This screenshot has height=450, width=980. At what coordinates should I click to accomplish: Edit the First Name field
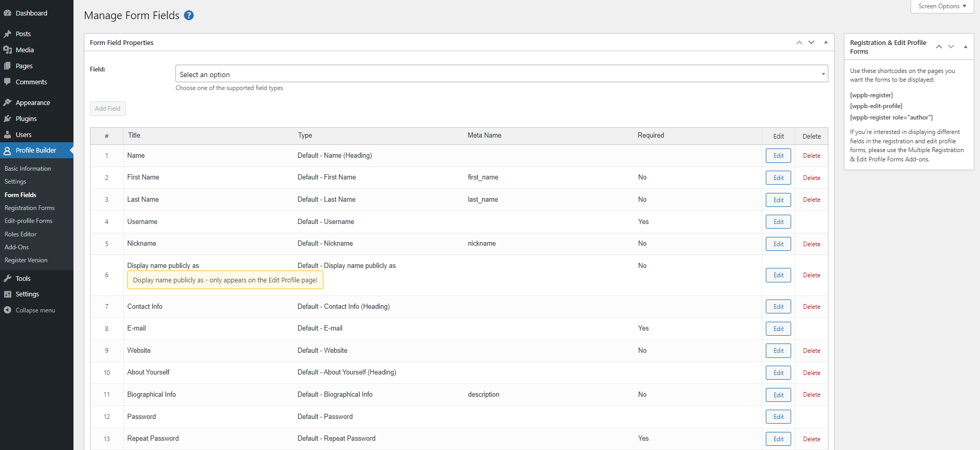click(x=778, y=178)
